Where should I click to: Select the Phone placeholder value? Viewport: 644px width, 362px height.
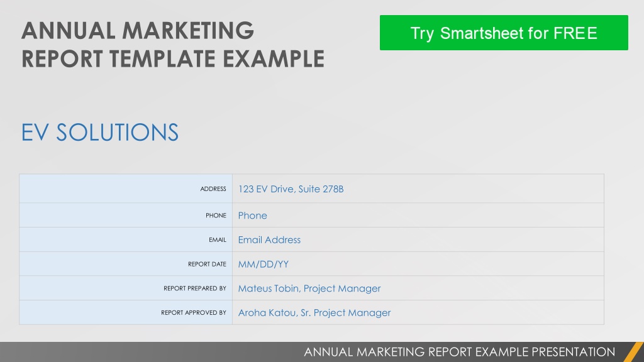pyautogui.click(x=253, y=216)
